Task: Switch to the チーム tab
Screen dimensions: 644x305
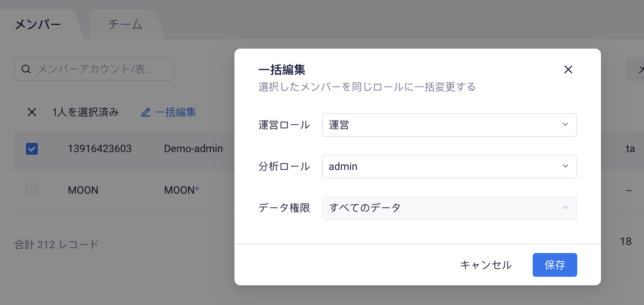Action: (125, 24)
